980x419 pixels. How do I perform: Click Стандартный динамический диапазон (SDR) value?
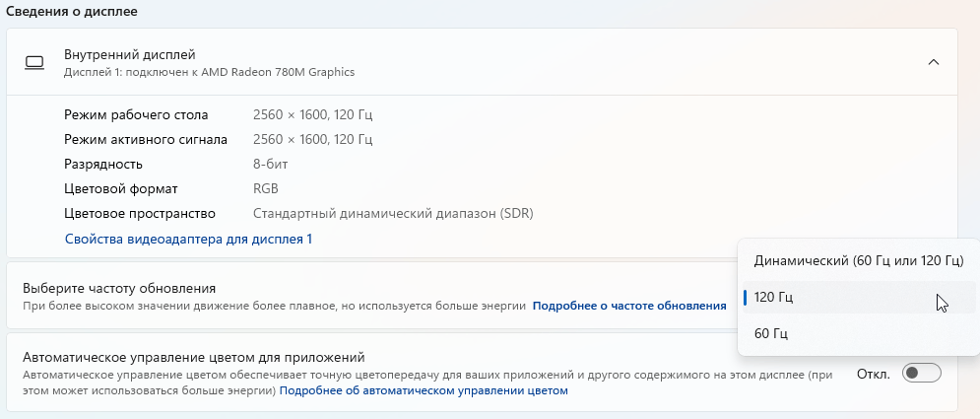pyautogui.click(x=393, y=213)
